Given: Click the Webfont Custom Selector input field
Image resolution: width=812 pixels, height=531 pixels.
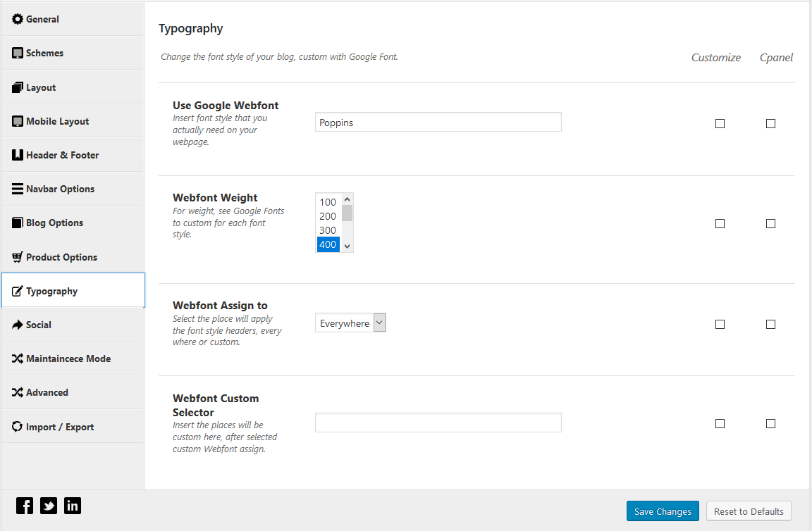Looking at the screenshot, I should click(438, 423).
